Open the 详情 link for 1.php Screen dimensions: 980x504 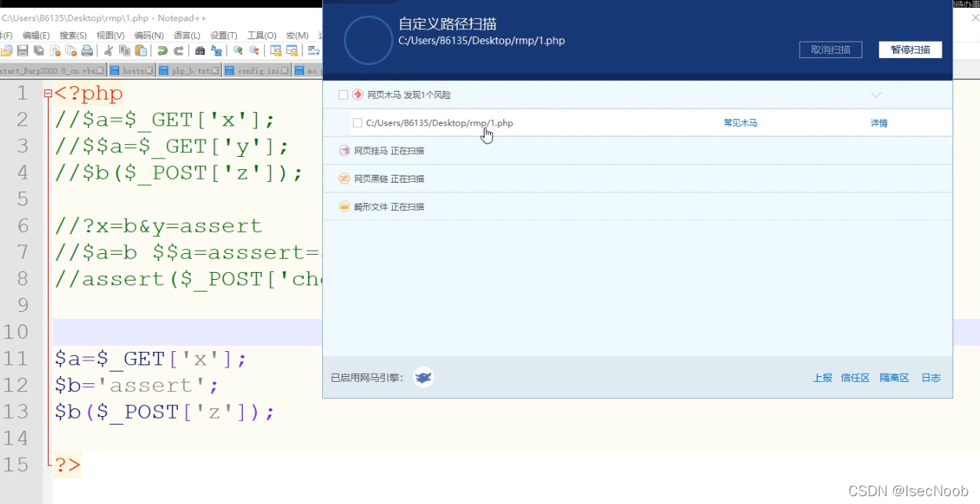[x=879, y=123]
